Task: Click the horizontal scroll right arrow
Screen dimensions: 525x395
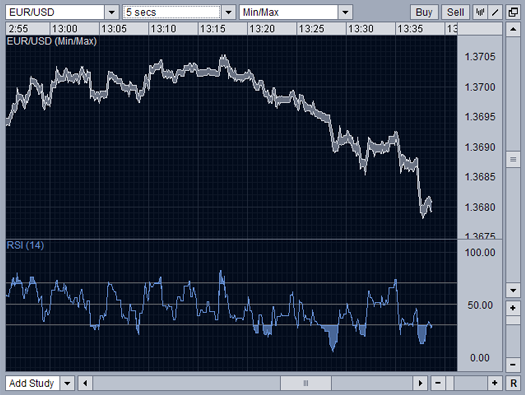Action: click(x=420, y=383)
